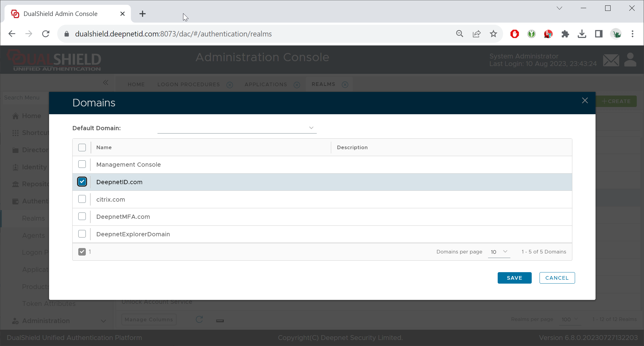
Task: Close the Domains dialog with X
Action: (585, 101)
